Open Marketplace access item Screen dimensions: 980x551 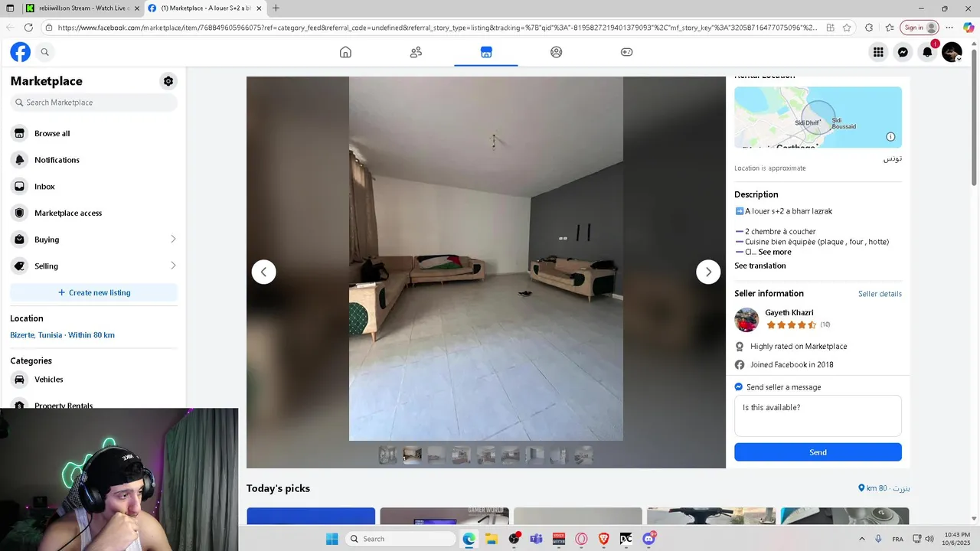click(93, 213)
